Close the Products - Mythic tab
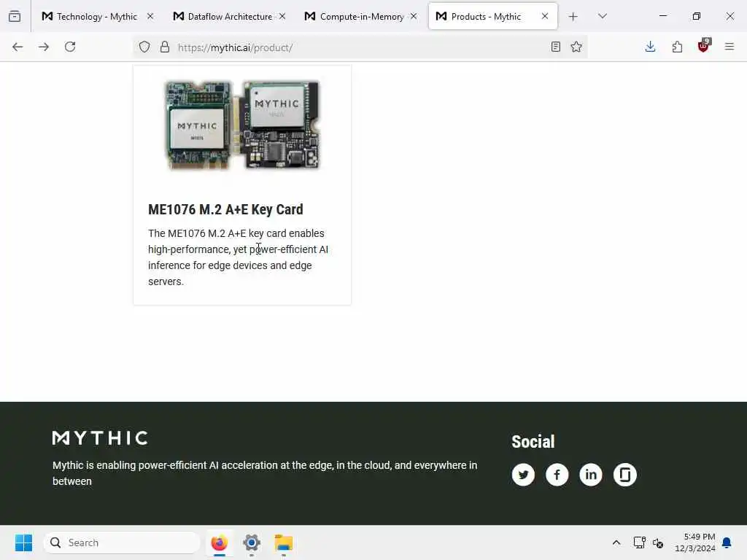The height and width of the screenshot is (560, 747). pos(544,16)
